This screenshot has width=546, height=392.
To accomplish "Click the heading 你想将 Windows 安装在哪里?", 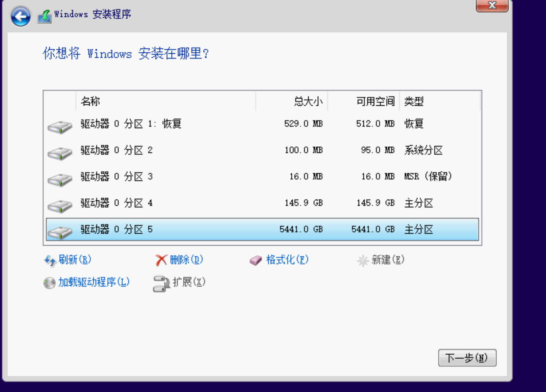I will (x=126, y=54).
